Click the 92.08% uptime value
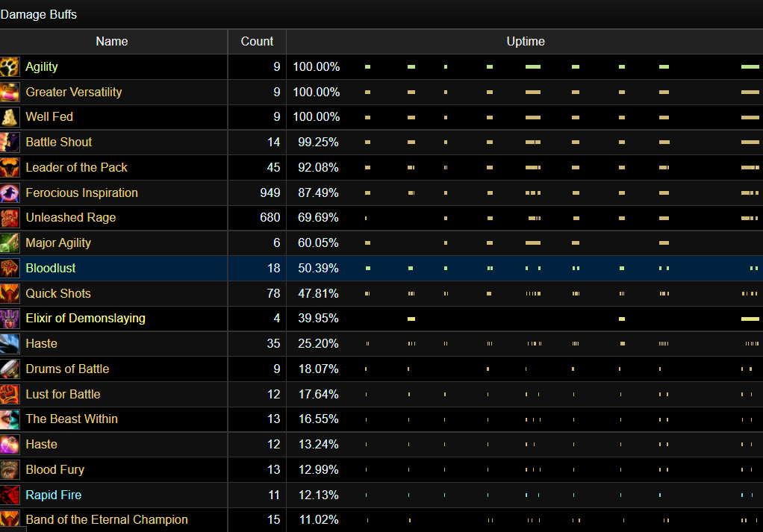The image size is (763, 532). tap(318, 167)
